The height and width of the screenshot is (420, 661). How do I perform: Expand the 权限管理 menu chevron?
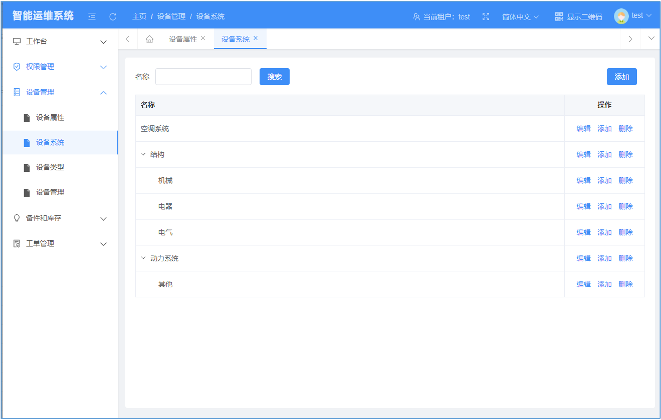tap(103, 67)
